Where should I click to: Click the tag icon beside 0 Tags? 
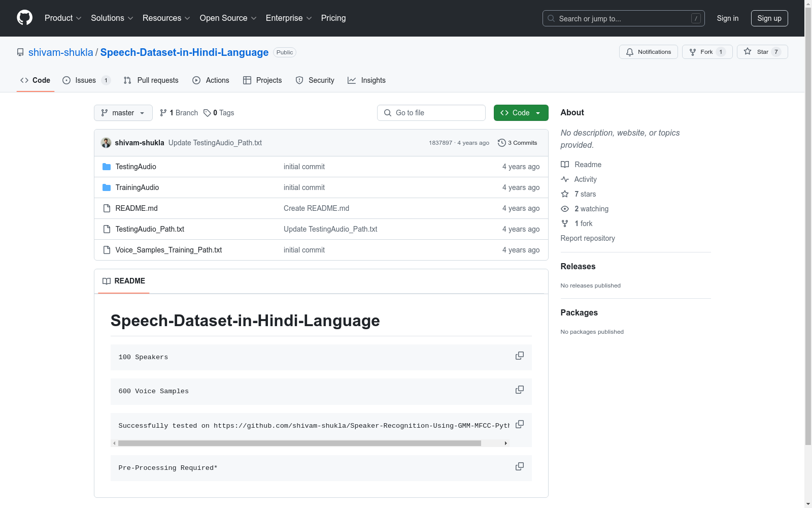(207, 113)
